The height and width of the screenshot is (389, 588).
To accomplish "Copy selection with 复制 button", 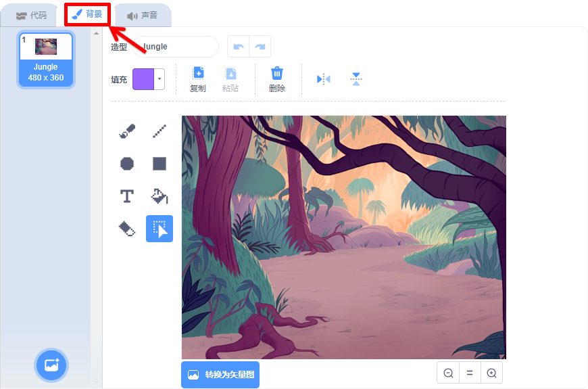I will pyautogui.click(x=198, y=79).
